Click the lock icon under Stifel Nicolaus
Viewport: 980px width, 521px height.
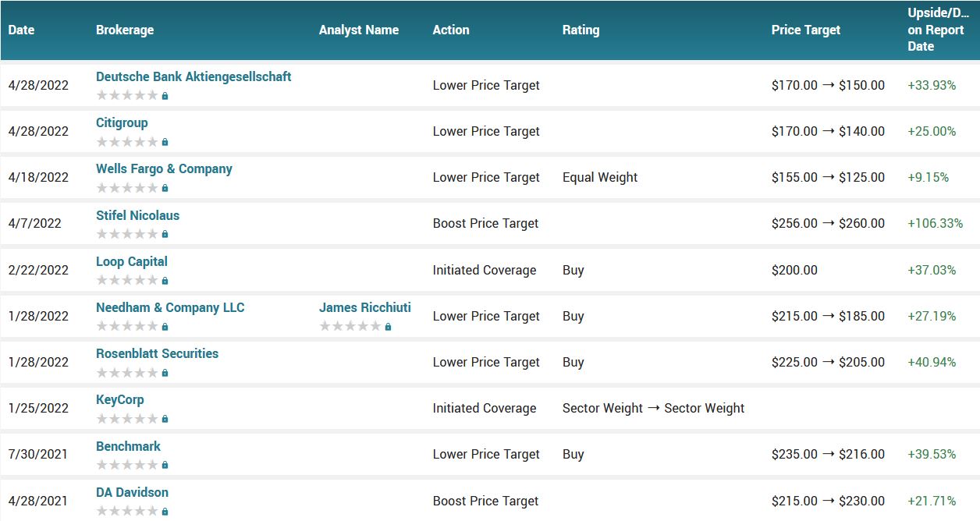(x=165, y=234)
